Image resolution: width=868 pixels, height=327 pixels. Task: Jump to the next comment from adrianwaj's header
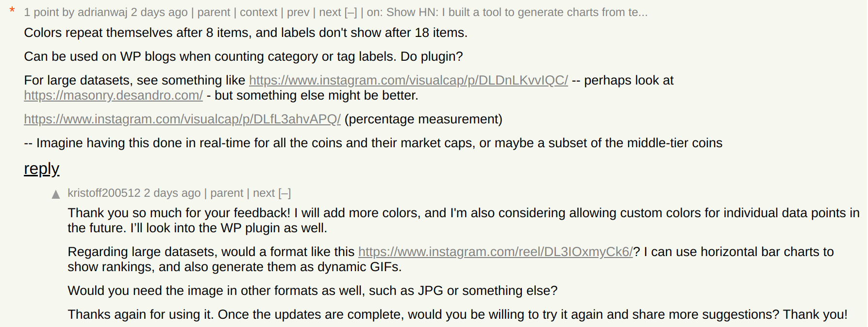coord(330,12)
